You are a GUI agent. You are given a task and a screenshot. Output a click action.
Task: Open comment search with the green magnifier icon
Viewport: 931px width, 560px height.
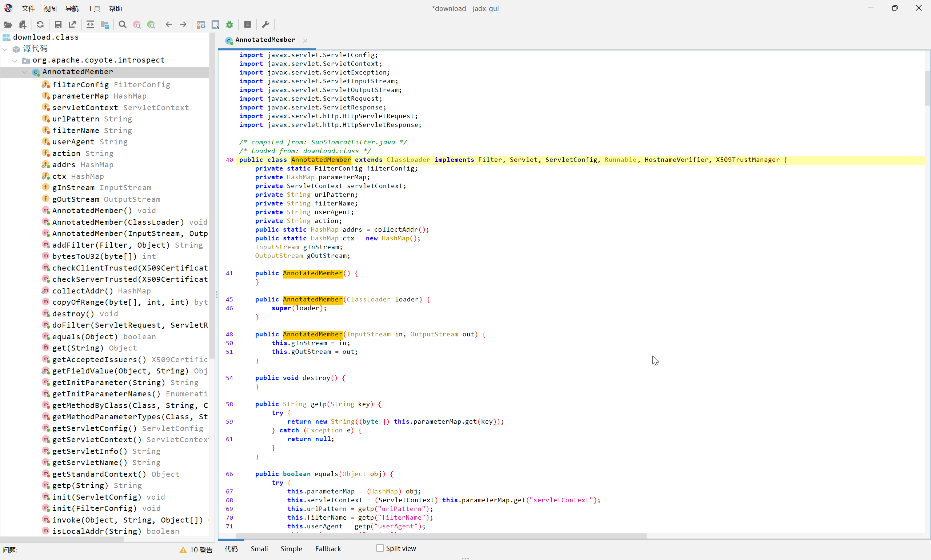point(151,24)
